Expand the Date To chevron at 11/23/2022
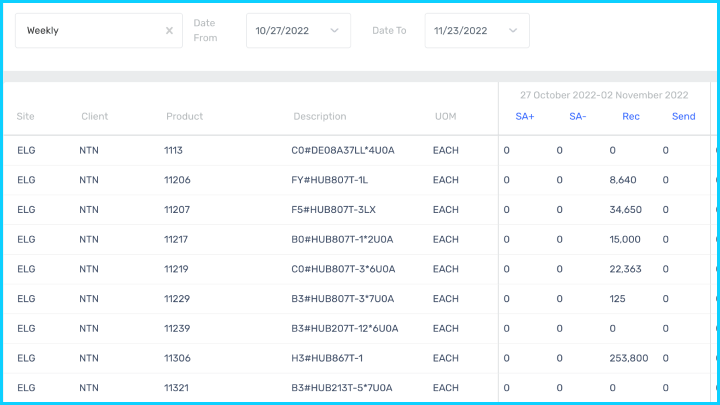This screenshot has width=720, height=405. (513, 31)
